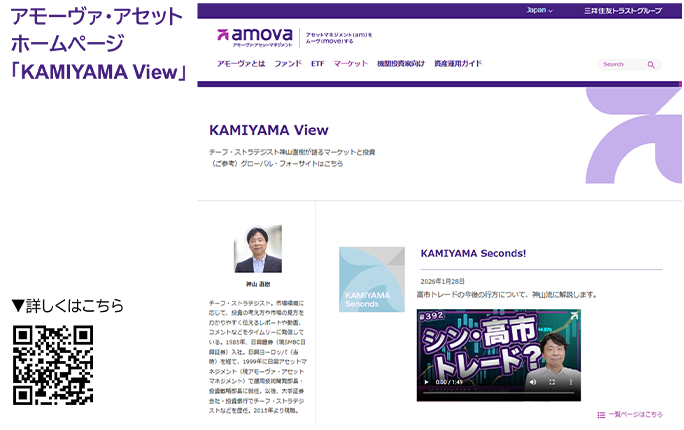Viewport: 684px width, 430px height.
Task: Go to the マーケット navigation tab
Action: click(351, 64)
